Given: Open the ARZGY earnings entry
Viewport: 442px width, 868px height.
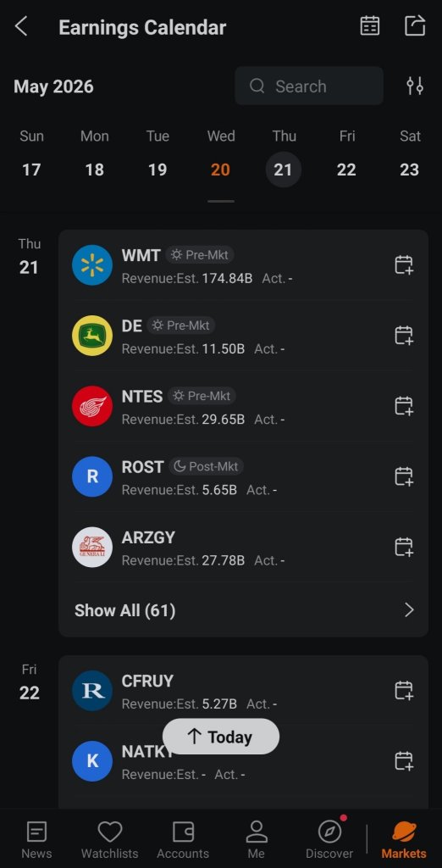Looking at the screenshot, I should pos(243,548).
